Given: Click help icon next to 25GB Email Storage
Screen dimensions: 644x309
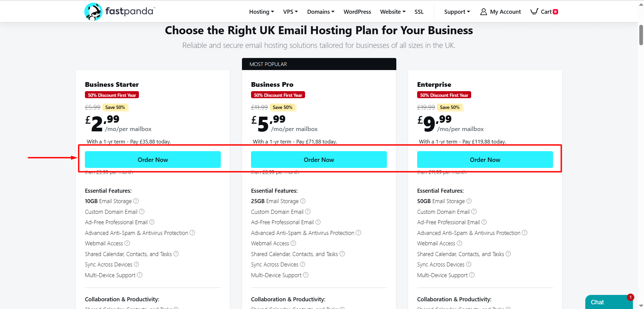Looking at the screenshot, I should click(x=303, y=201).
